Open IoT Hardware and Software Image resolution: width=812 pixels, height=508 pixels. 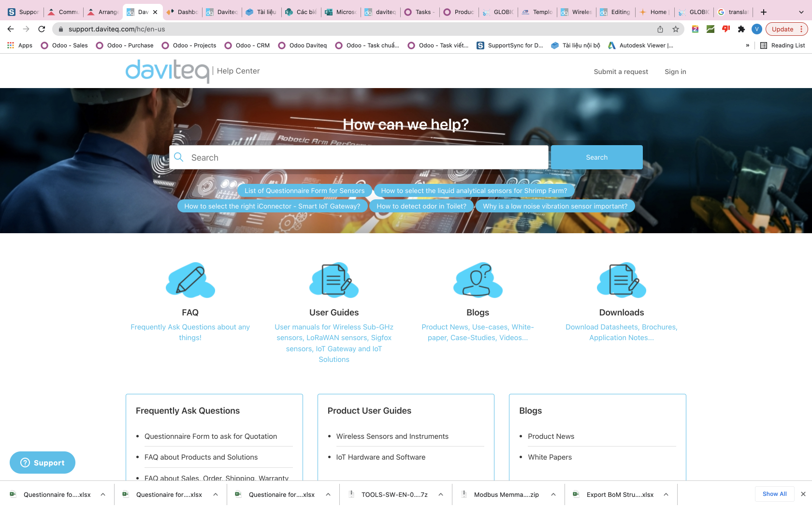(381, 457)
